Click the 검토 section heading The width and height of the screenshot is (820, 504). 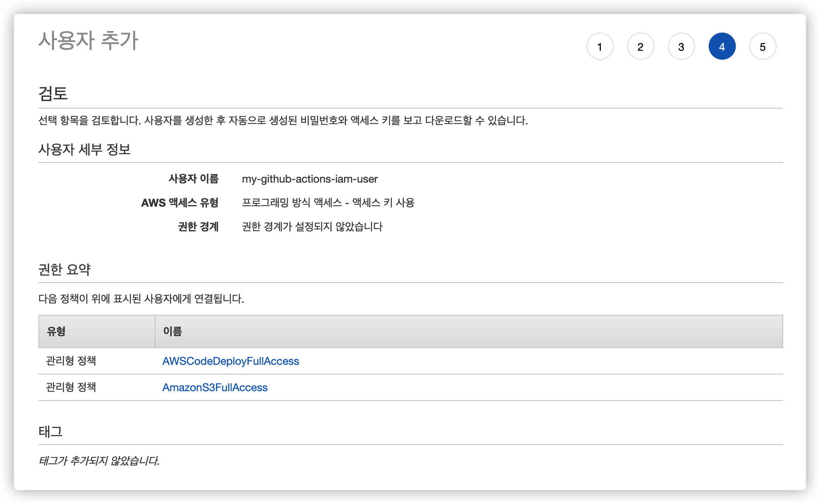click(x=53, y=93)
